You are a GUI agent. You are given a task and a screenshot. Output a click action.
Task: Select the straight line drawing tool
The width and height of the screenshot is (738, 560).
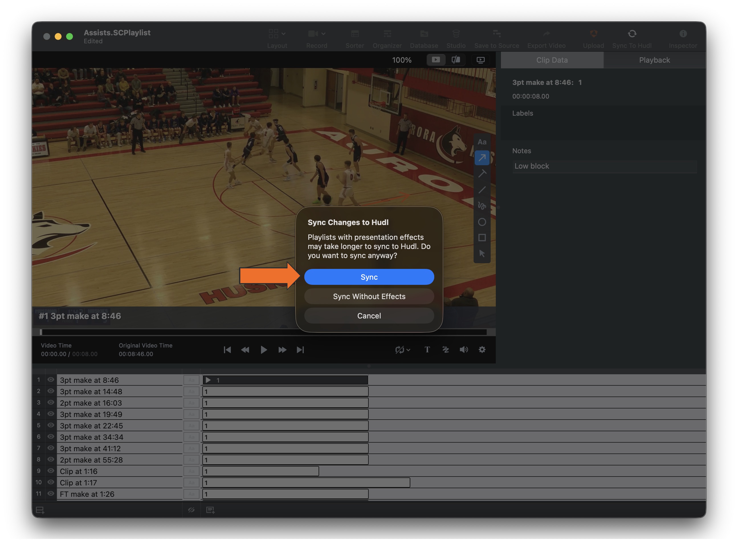click(482, 190)
